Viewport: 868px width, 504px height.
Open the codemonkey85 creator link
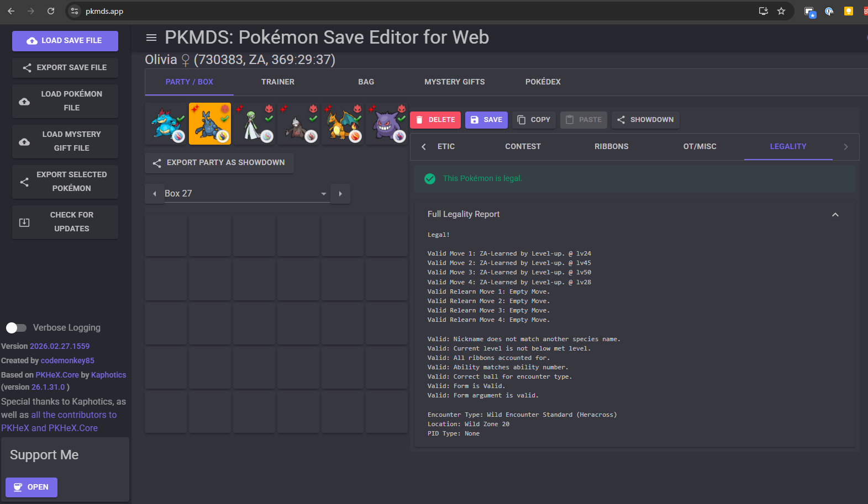point(67,360)
